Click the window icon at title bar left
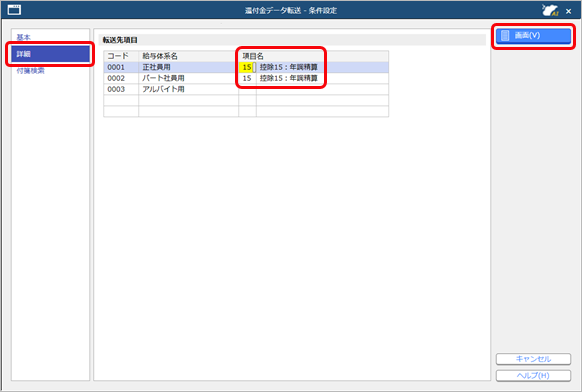582x392 pixels. 14,10
